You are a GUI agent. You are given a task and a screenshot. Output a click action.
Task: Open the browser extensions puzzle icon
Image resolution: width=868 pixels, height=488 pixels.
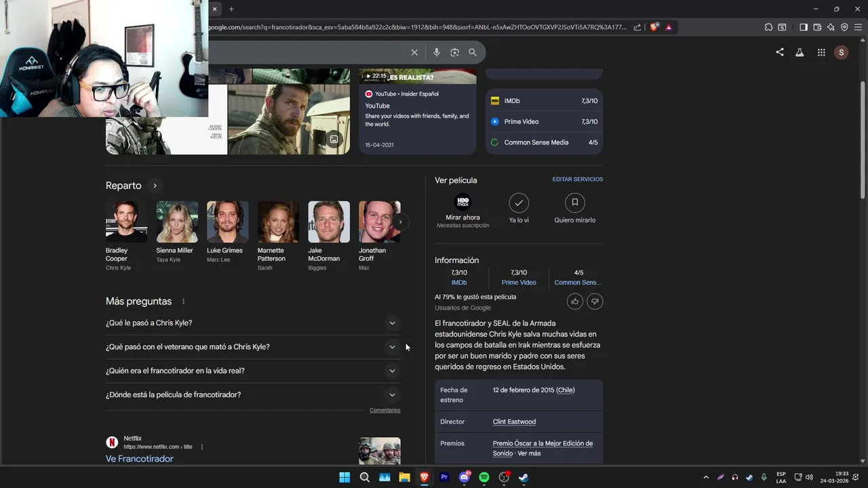(768, 27)
